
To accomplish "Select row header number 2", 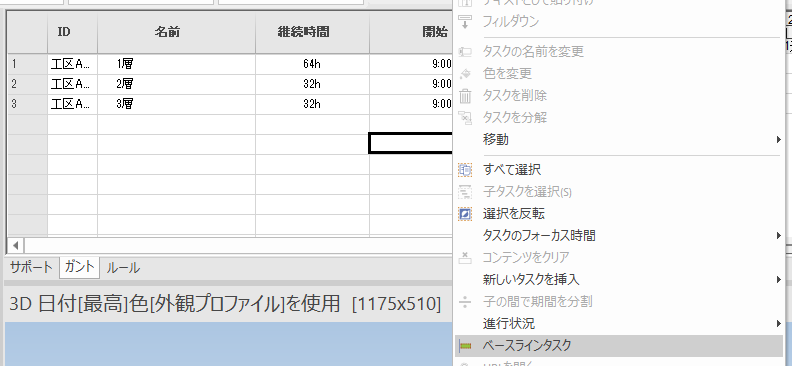I will point(27,84).
